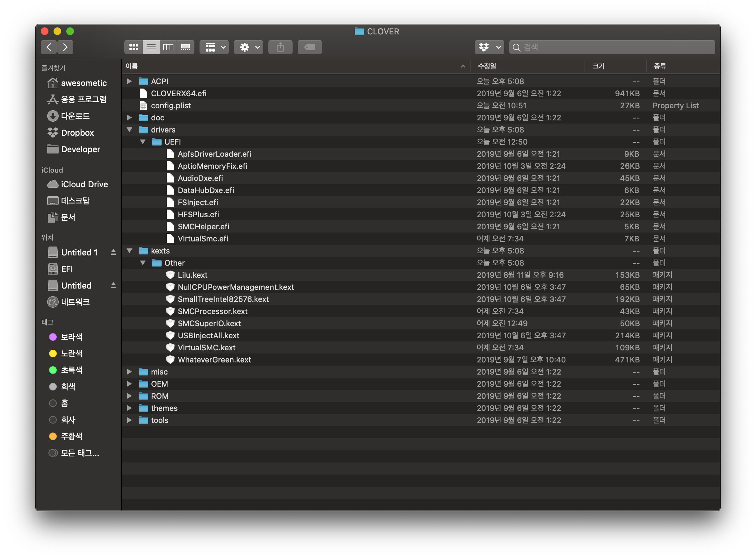Eject the Untitled 1 volume
This screenshot has width=756, height=558.
113,252
